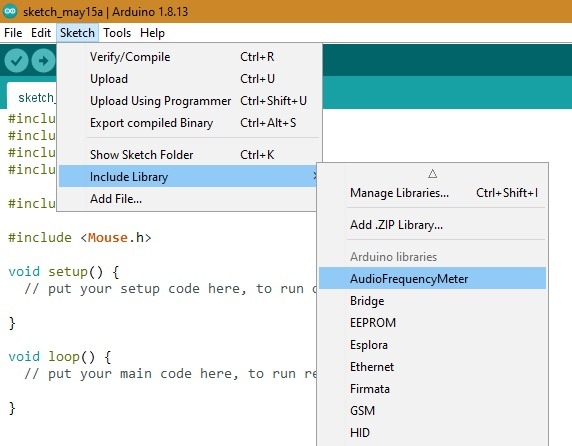Include the Bridge library

(432, 301)
